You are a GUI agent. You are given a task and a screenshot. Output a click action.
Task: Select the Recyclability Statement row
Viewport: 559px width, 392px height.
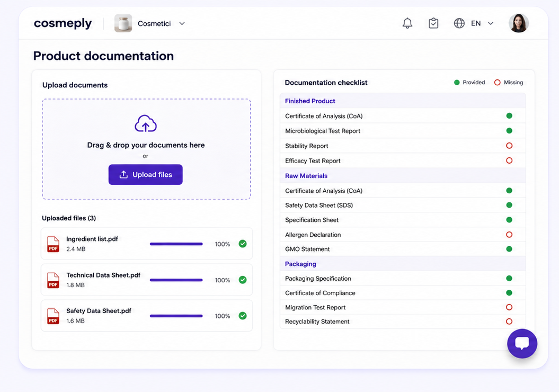(403, 322)
